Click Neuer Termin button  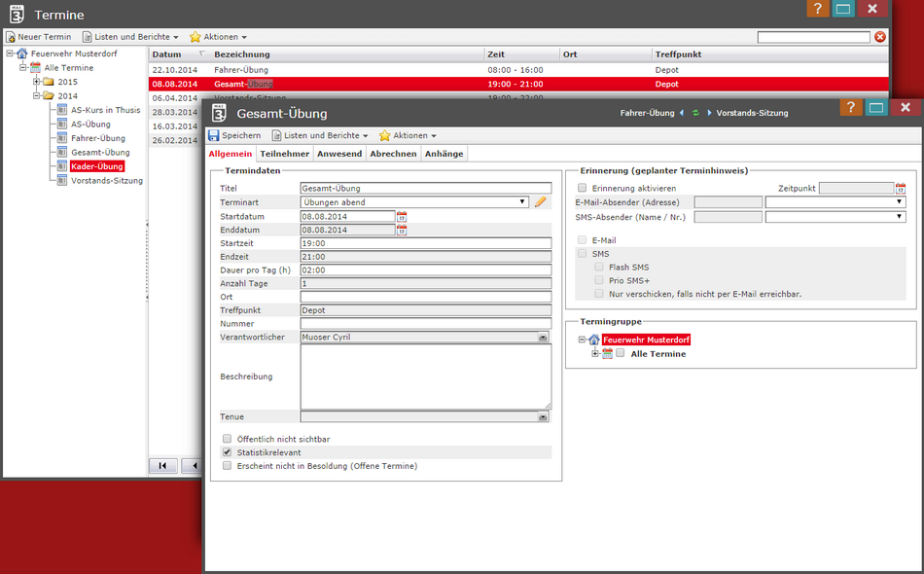39,37
